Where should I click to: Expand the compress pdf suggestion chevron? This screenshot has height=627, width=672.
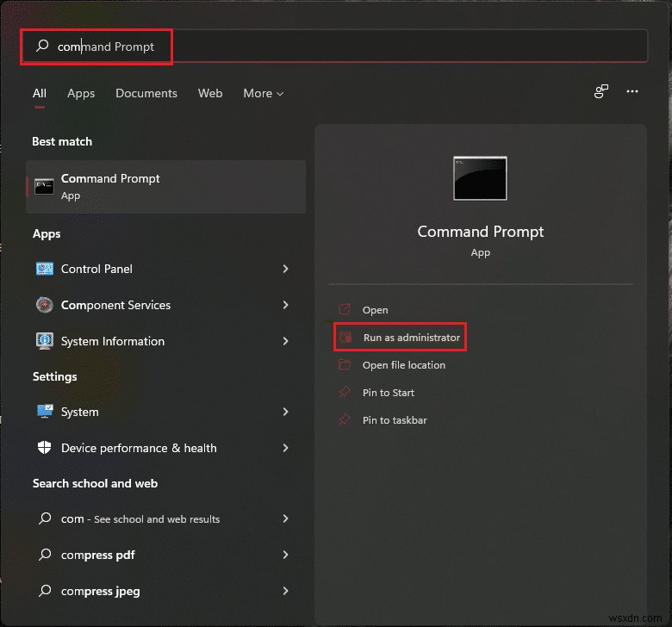coord(285,555)
